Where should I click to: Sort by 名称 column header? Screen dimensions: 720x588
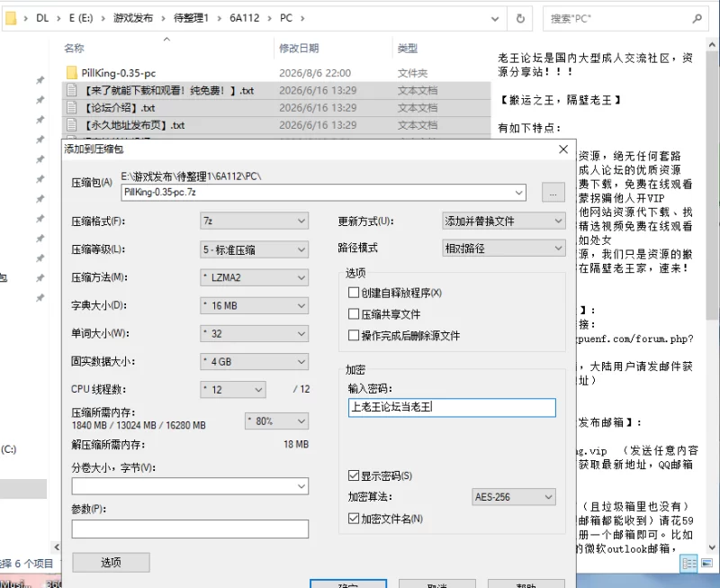[75, 48]
